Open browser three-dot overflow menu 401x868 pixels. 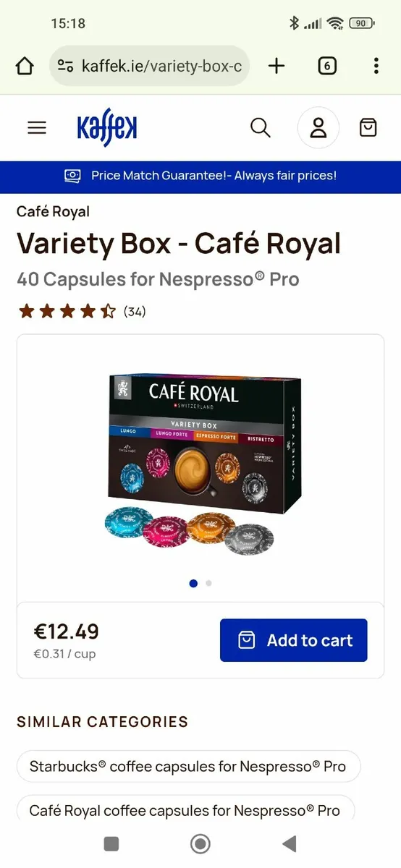pyautogui.click(x=376, y=67)
